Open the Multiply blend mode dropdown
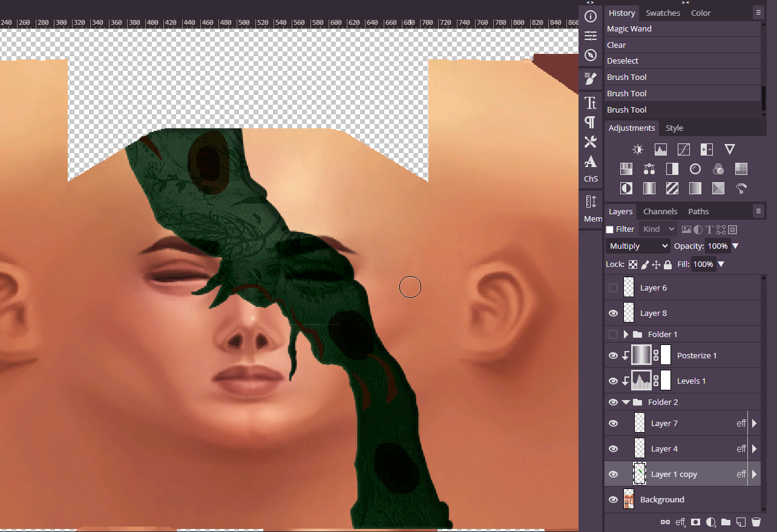 [x=638, y=246]
